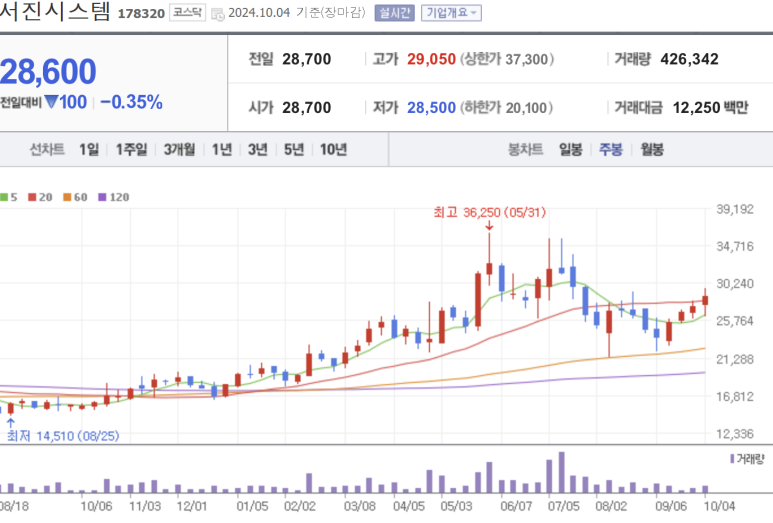Click the -0.35% change value
773x523 pixels.
pyautogui.click(x=131, y=102)
